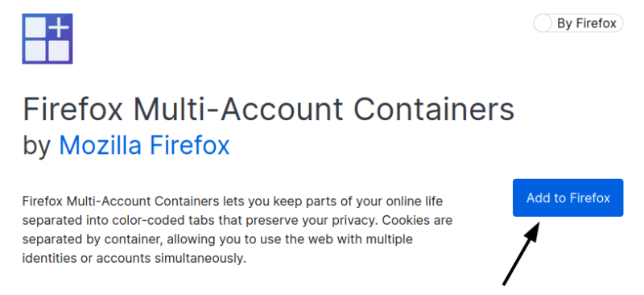Click the first line of the extension description
This screenshot has width=644, height=295.
tap(233, 202)
